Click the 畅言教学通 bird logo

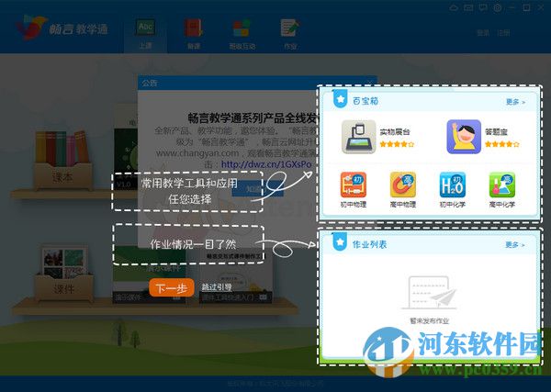[31, 28]
